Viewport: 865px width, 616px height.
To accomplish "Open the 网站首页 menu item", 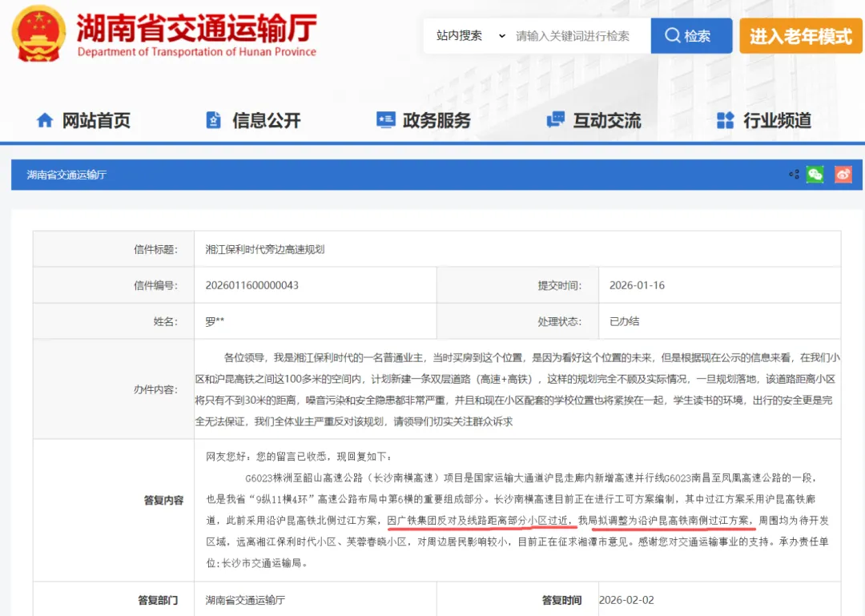I will (96, 120).
